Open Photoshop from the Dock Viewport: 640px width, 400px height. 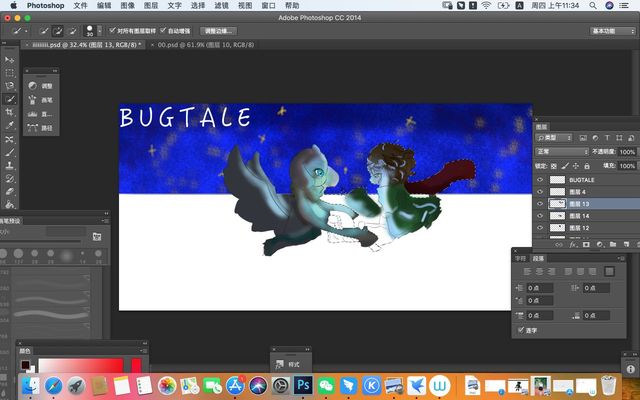[301, 385]
